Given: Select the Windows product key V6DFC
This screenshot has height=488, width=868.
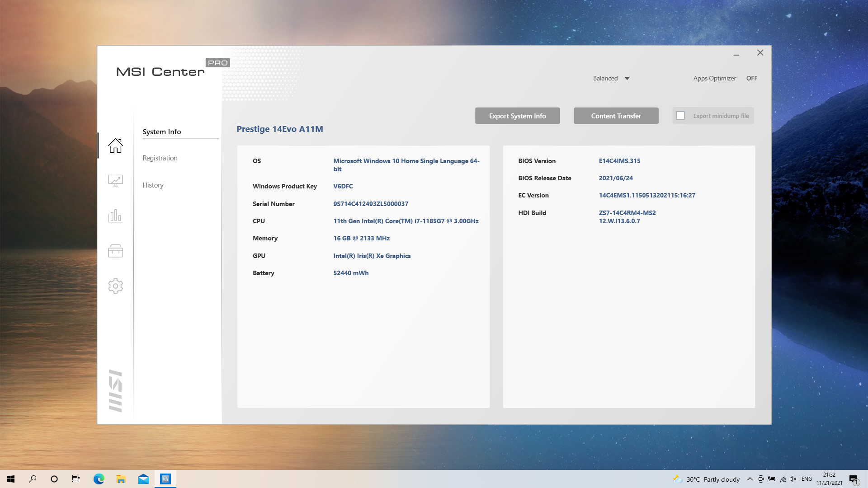Looking at the screenshot, I should [343, 186].
